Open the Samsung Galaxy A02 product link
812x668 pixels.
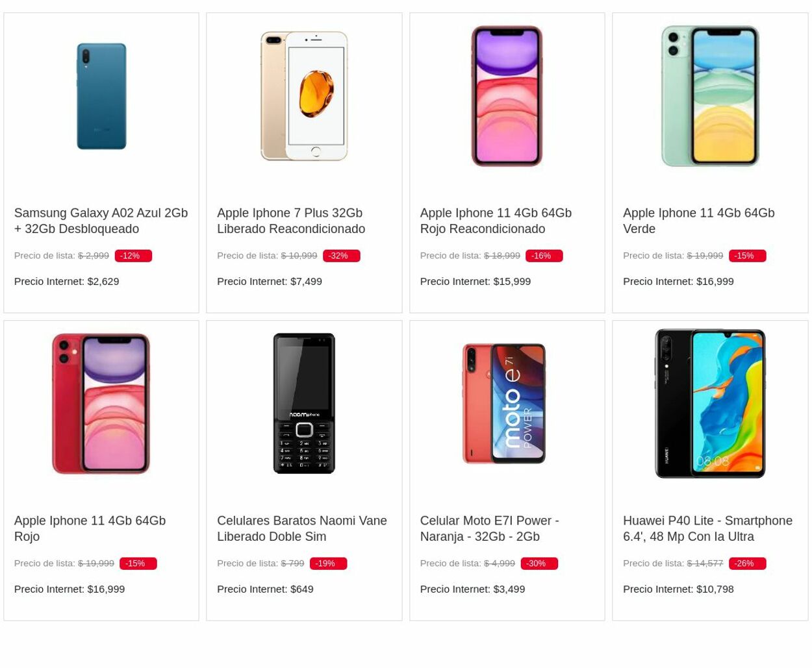tap(101, 220)
